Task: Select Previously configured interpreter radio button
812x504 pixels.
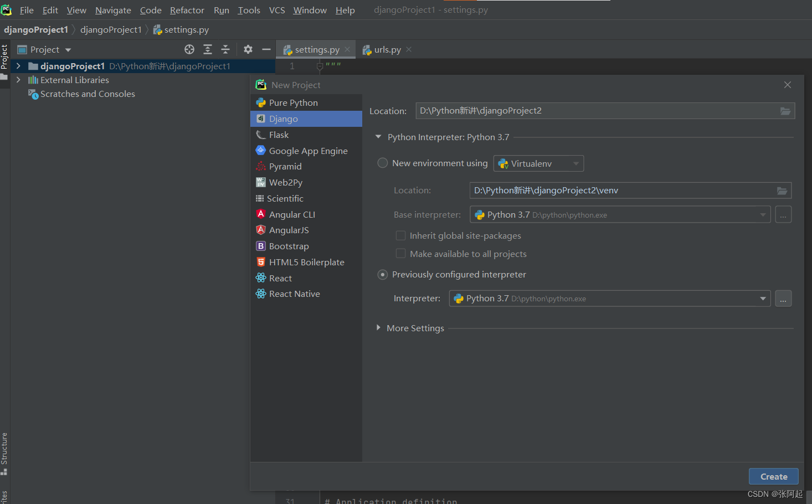Action: coord(382,275)
